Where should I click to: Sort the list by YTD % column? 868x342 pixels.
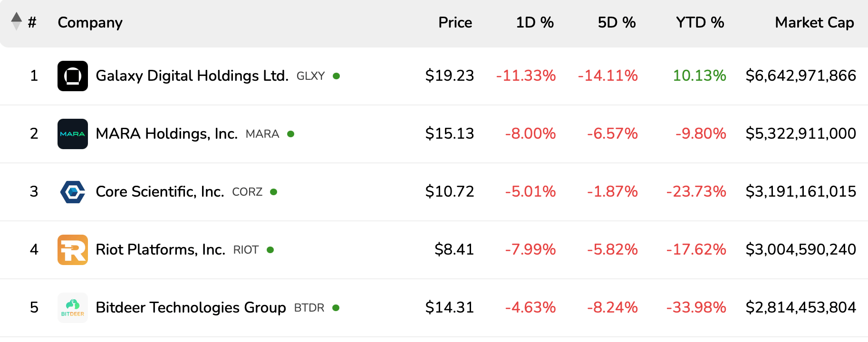click(700, 22)
